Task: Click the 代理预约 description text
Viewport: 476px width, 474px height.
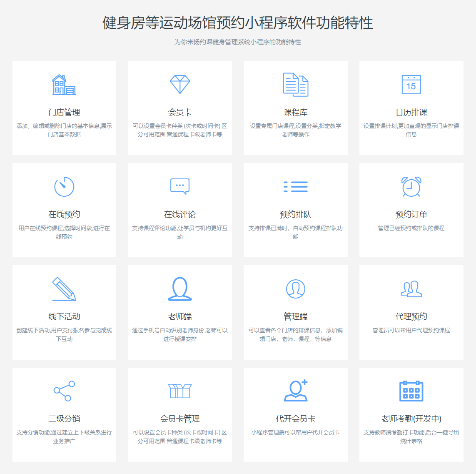Action: pos(411,330)
